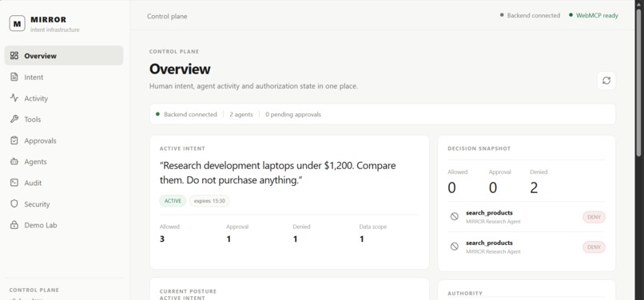Screen dimensions: 644x300
Task: Click the Allowed count 0 in Decision Snapshot
Action: 451,188
